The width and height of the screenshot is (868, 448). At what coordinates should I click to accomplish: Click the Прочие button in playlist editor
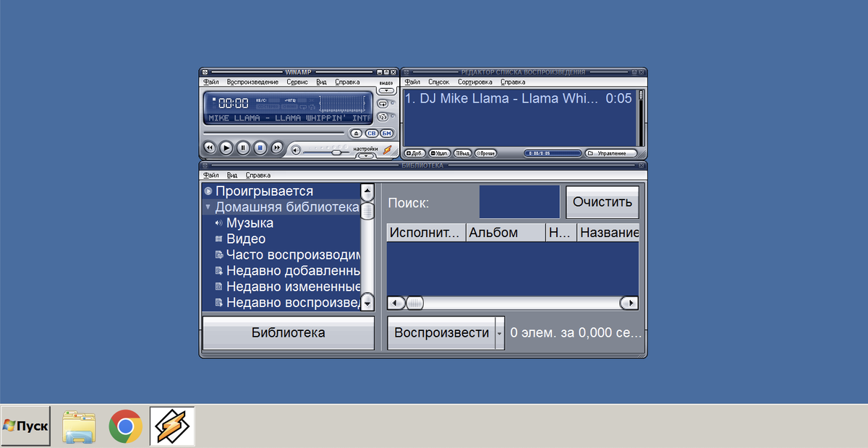(486, 153)
